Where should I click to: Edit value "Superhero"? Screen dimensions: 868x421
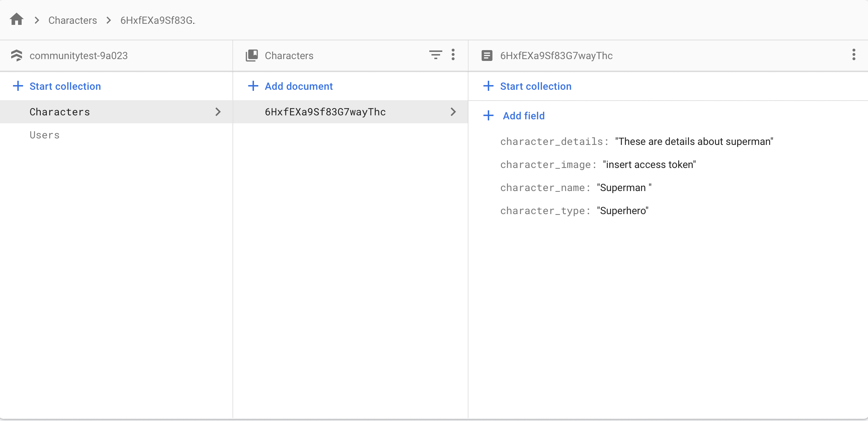[x=623, y=211]
